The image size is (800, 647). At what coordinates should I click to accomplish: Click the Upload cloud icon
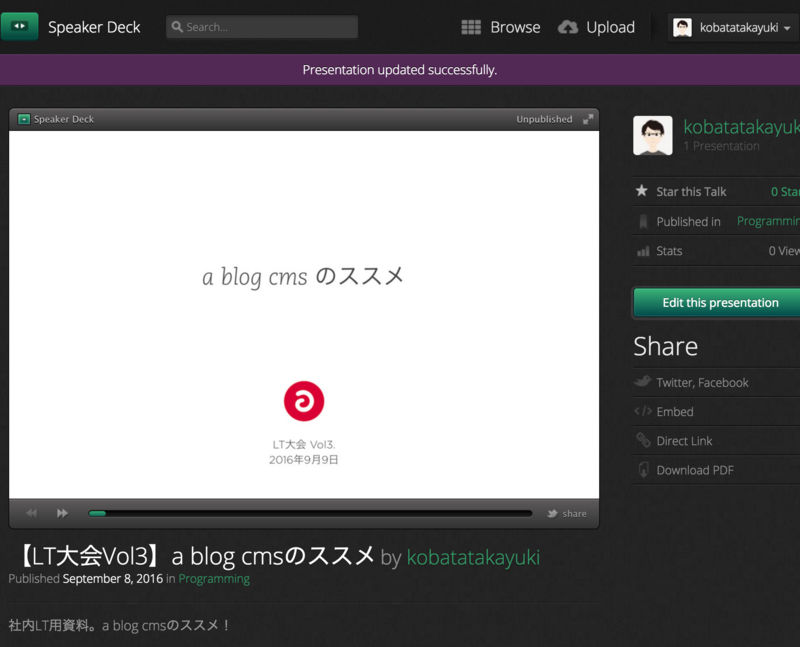coord(568,27)
